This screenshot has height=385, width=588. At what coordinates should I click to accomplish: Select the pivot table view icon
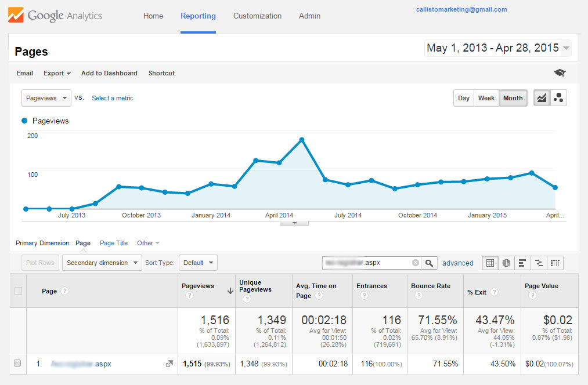(555, 263)
